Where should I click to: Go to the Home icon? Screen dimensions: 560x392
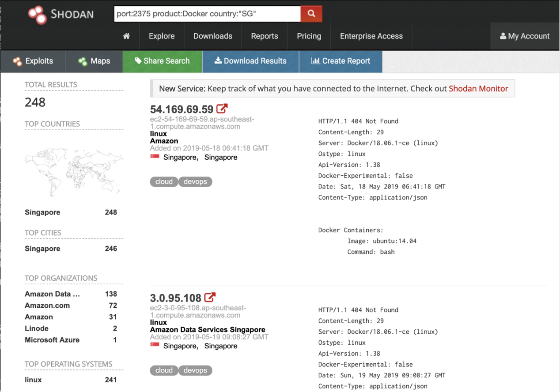point(126,36)
